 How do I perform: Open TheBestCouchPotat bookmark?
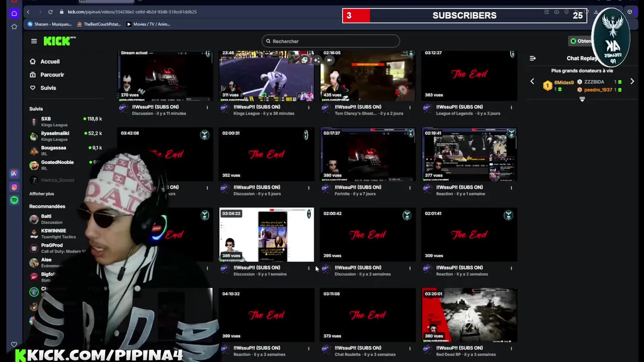(99, 24)
